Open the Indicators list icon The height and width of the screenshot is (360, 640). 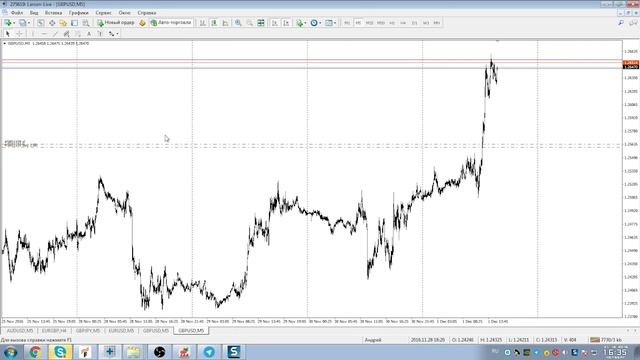(300, 23)
